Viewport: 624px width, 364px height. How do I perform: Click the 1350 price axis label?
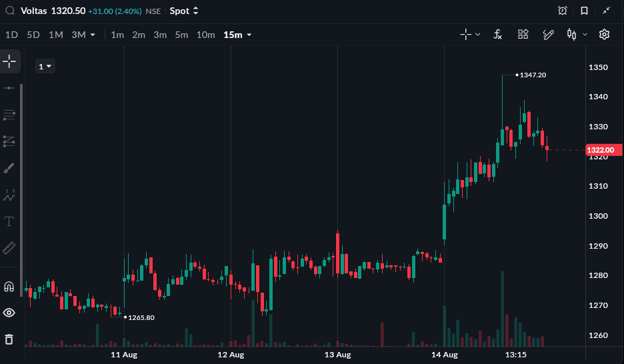[x=598, y=67]
